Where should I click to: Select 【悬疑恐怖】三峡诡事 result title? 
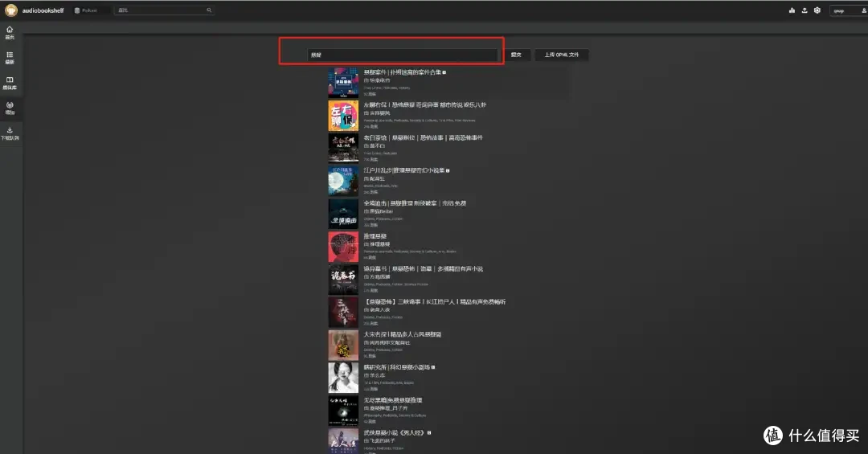click(x=435, y=302)
